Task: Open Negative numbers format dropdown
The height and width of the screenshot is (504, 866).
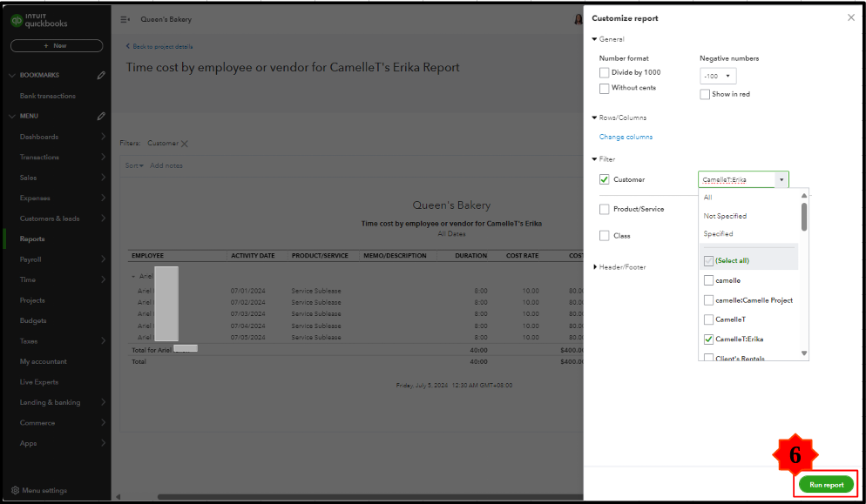Action: [717, 77]
